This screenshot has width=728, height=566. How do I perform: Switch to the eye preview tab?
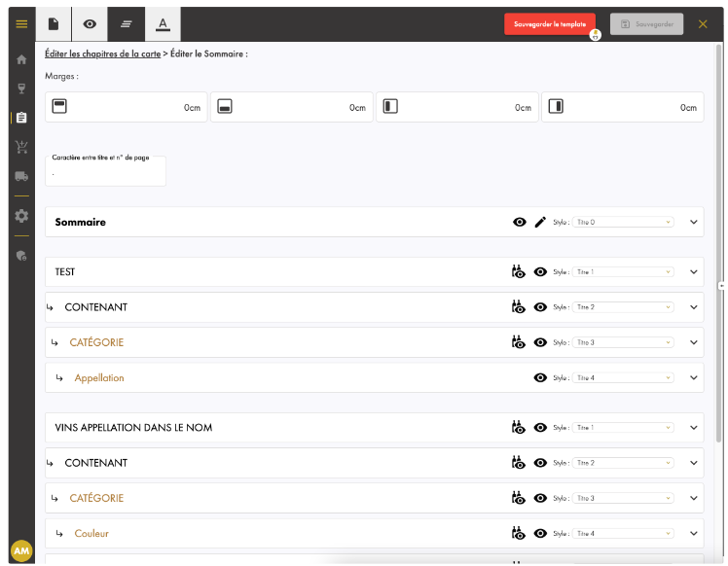click(90, 23)
